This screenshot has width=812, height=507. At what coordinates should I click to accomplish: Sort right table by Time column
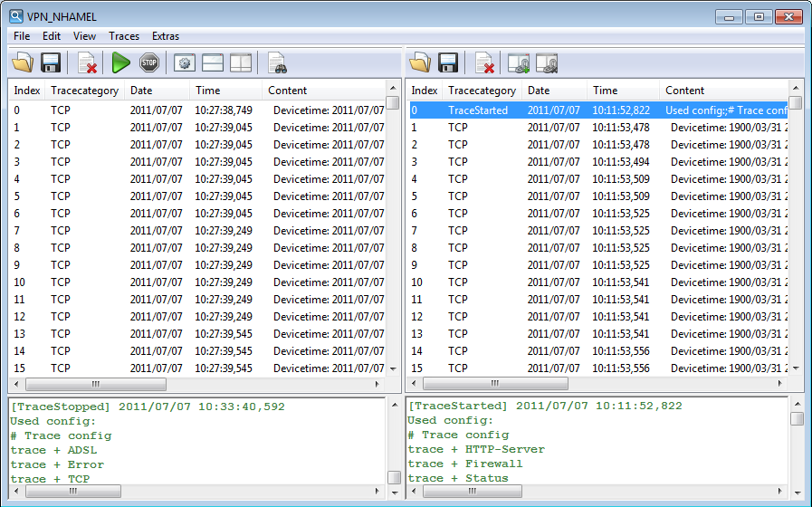(605, 91)
